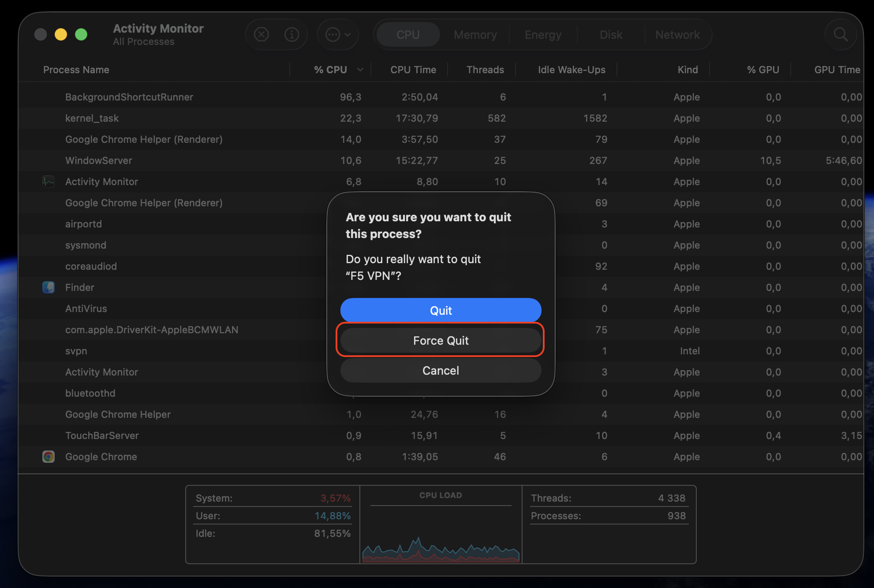
Task: Click the Finder icon in process list
Action: pyautogui.click(x=49, y=287)
